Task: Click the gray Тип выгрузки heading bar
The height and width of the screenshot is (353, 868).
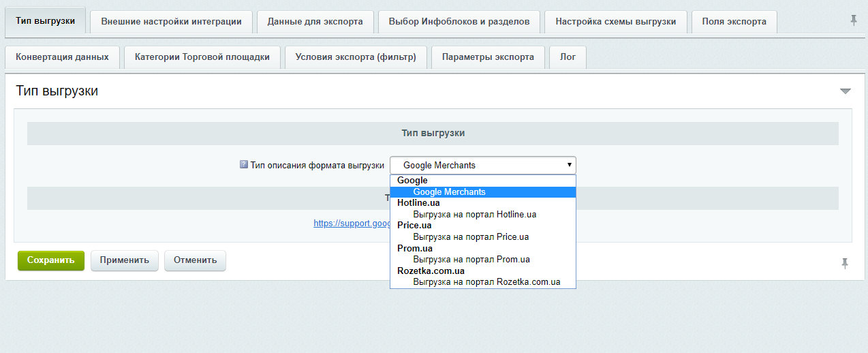Action: pos(433,134)
